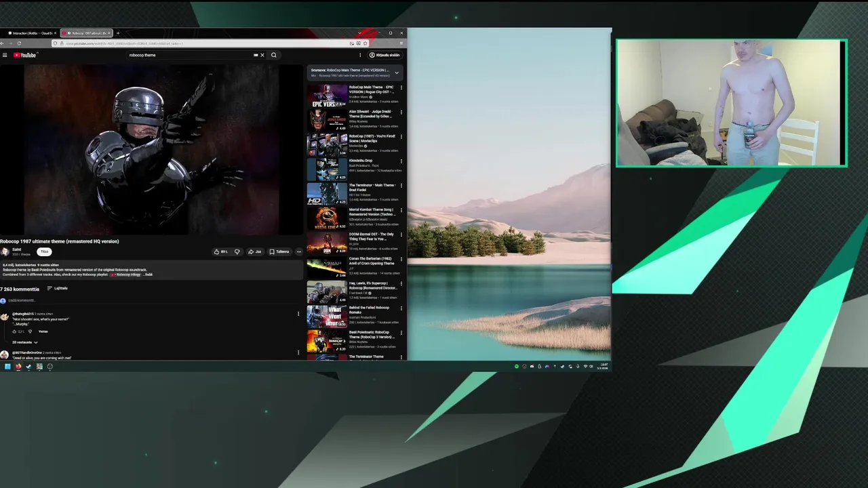Open the YouTube hamburger guide menu

pos(5,55)
